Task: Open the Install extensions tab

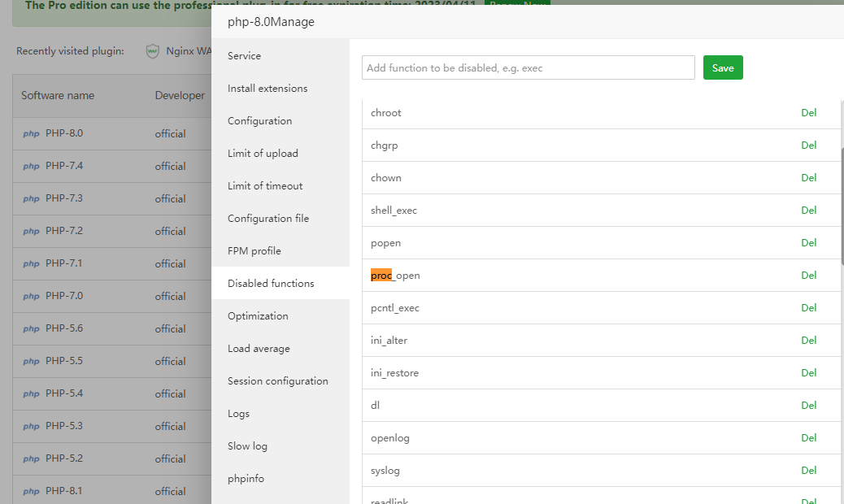Action: (268, 89)
